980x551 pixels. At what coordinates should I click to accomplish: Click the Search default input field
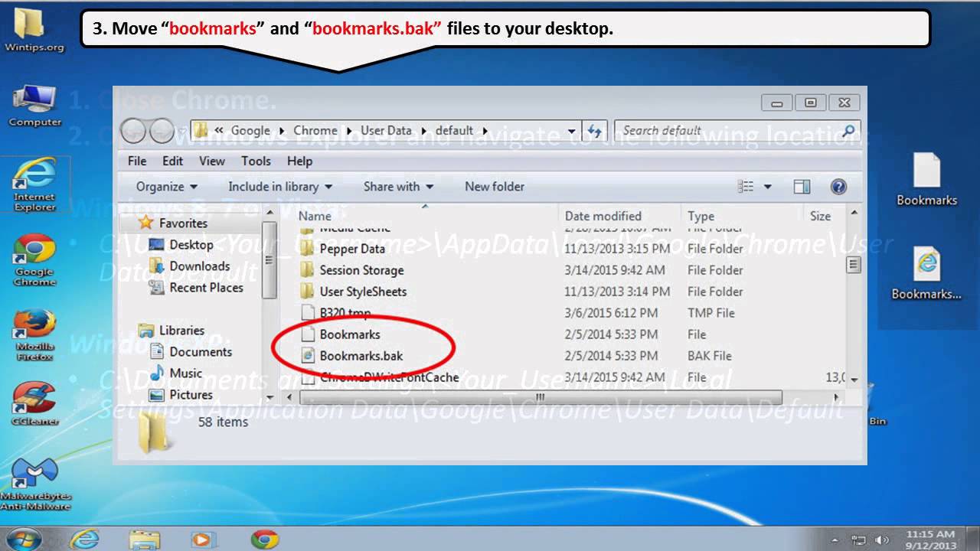tap(727, 131)
